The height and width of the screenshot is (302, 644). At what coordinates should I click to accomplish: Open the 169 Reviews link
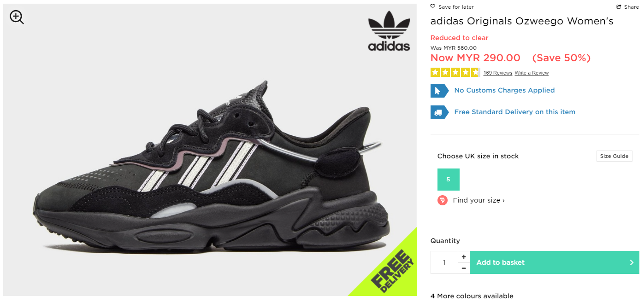tap(498, 73)
